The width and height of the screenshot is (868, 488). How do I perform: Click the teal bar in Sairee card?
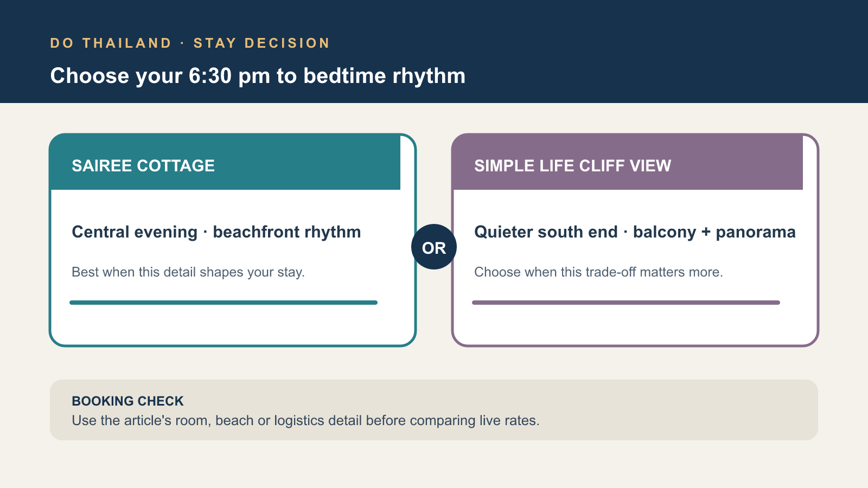[x=224, y=303]
